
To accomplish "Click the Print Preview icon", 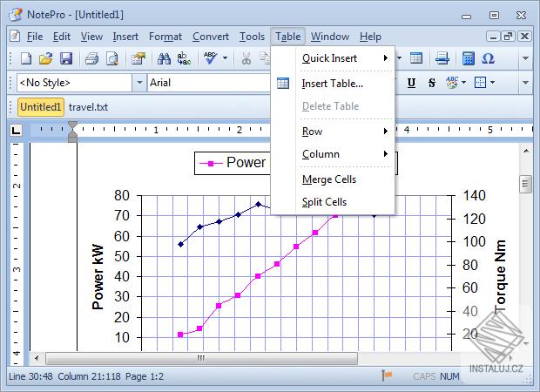I will coord(112,58).
